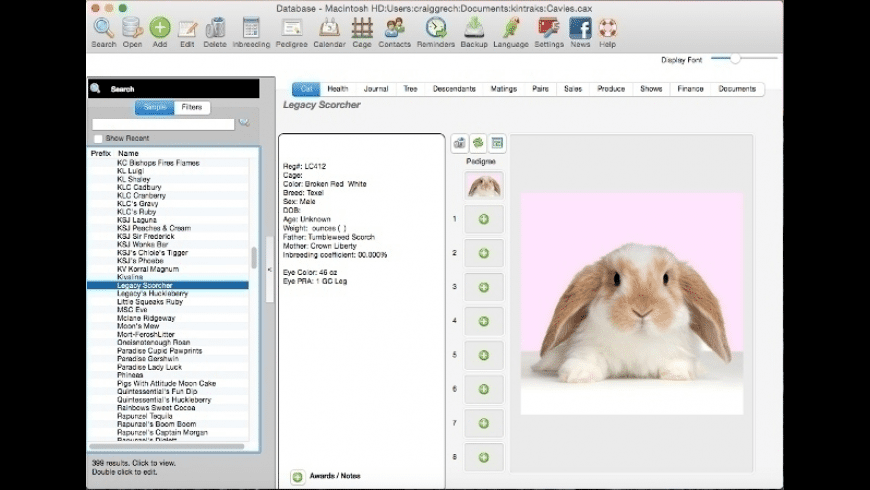This screenshot has height=490, width=870.
Task: Select the Cage toolbar icon
Action: click(362, 29)
